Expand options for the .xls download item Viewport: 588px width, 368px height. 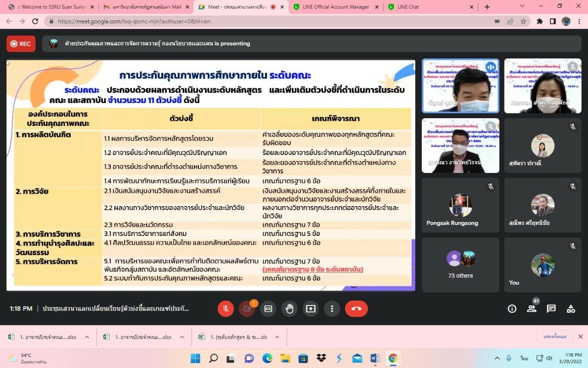pos(277,337)
